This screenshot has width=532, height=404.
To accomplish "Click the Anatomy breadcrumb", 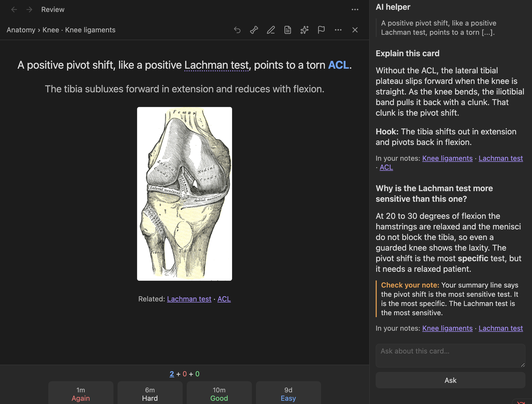I will click(x=21, y=30).
